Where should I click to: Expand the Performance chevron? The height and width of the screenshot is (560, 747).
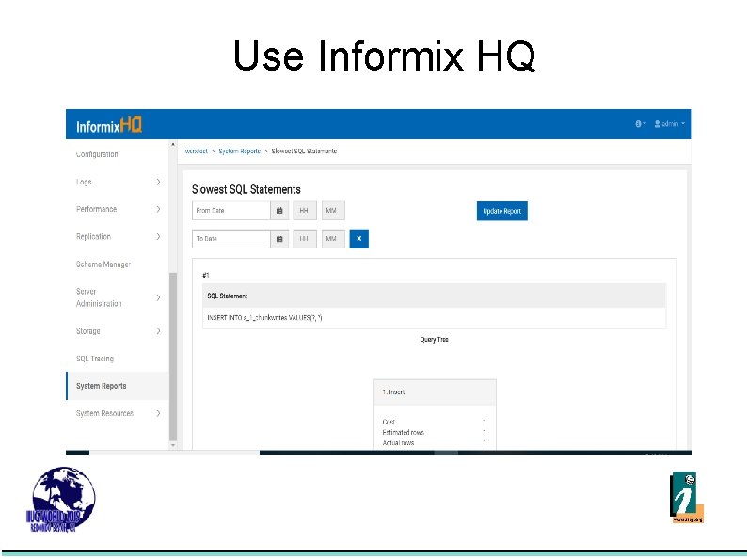158,209
